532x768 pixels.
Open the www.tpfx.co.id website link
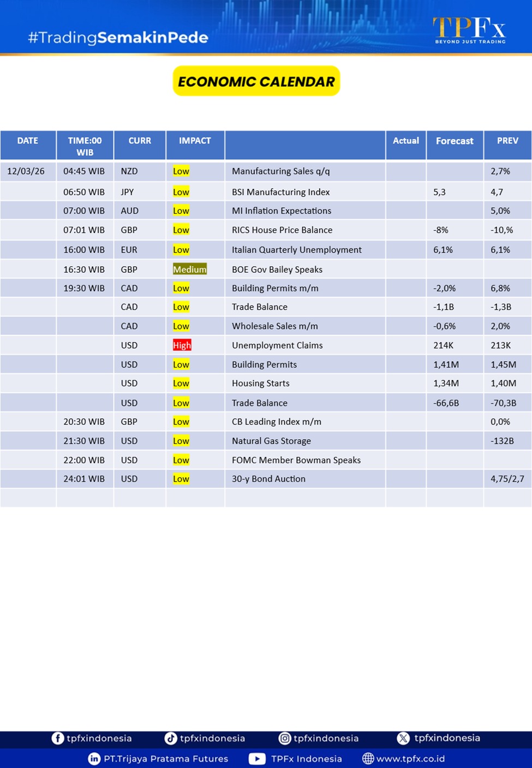(410, 759)
